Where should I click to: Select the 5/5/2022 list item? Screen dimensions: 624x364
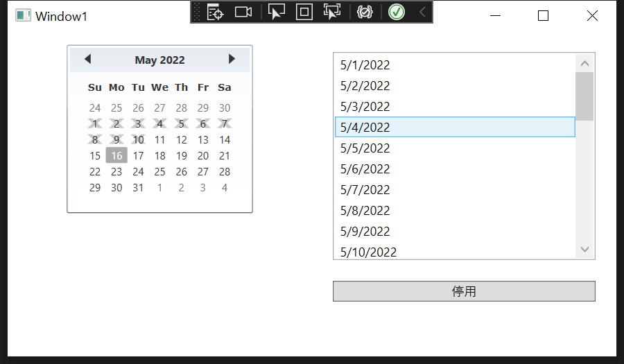click(x=455, y=148)
